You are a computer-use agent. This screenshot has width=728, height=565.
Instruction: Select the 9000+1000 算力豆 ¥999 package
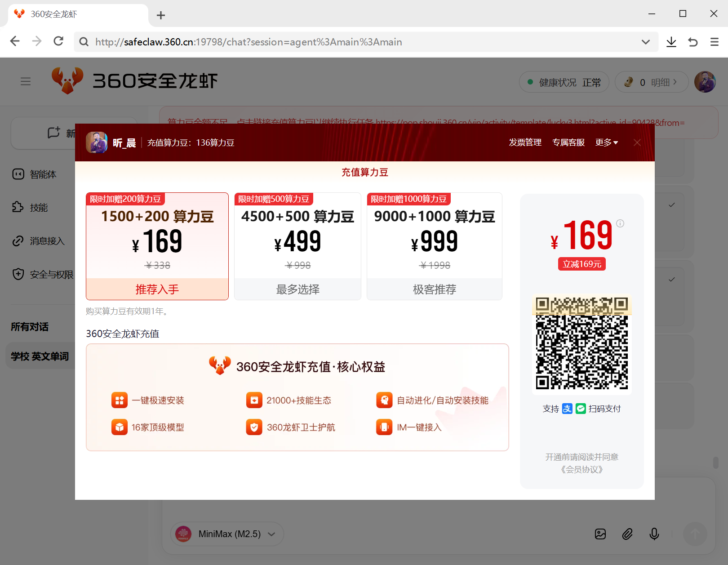tap(435, 246)
